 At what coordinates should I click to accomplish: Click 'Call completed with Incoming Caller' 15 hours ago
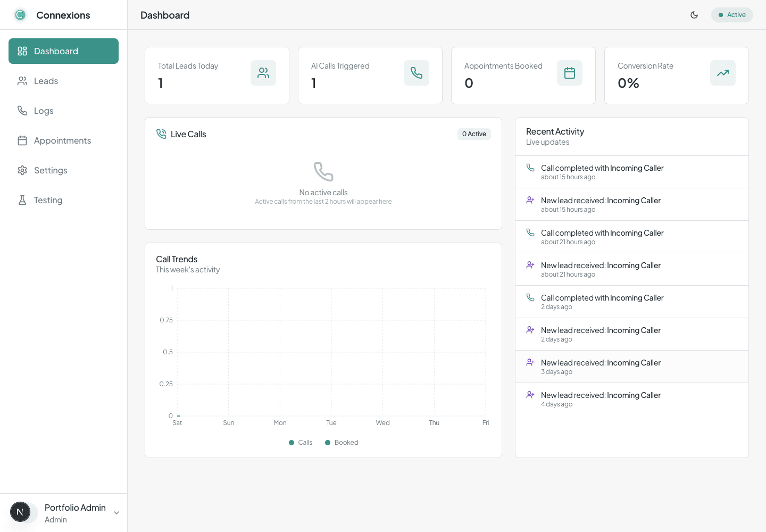click(x=632, y=172)
